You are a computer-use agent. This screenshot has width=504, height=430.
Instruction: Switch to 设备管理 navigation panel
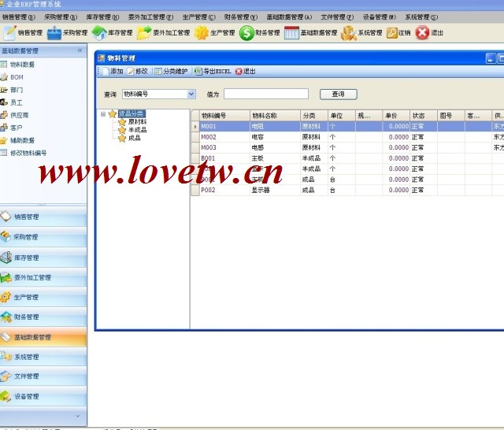click(43, 396)
